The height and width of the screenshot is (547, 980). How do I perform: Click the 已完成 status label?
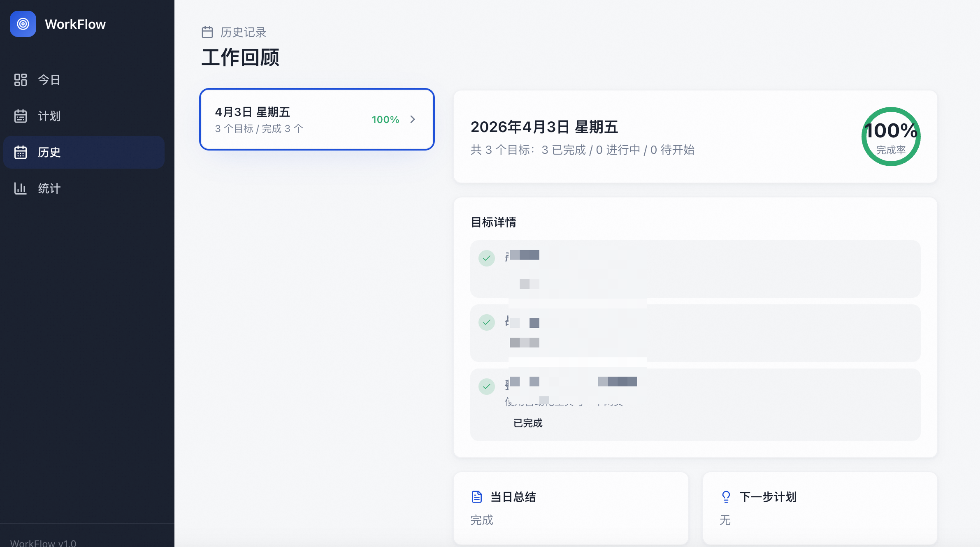(x=527, y=423)
